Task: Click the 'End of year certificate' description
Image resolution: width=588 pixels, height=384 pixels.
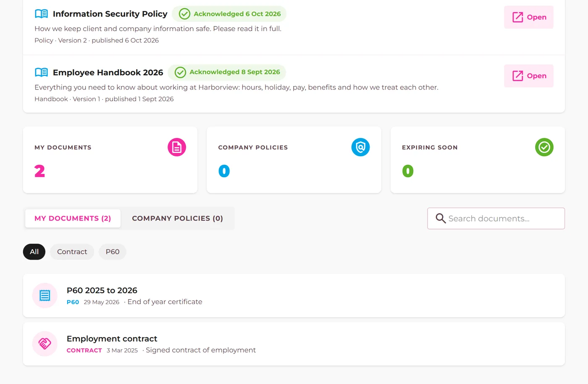Action: [x=165, y=302]
